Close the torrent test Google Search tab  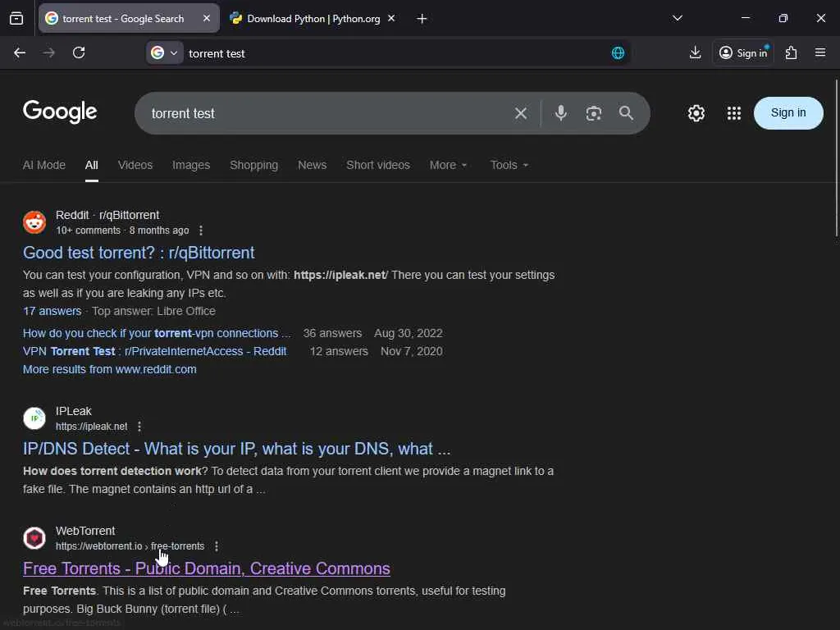coord(207,18)
